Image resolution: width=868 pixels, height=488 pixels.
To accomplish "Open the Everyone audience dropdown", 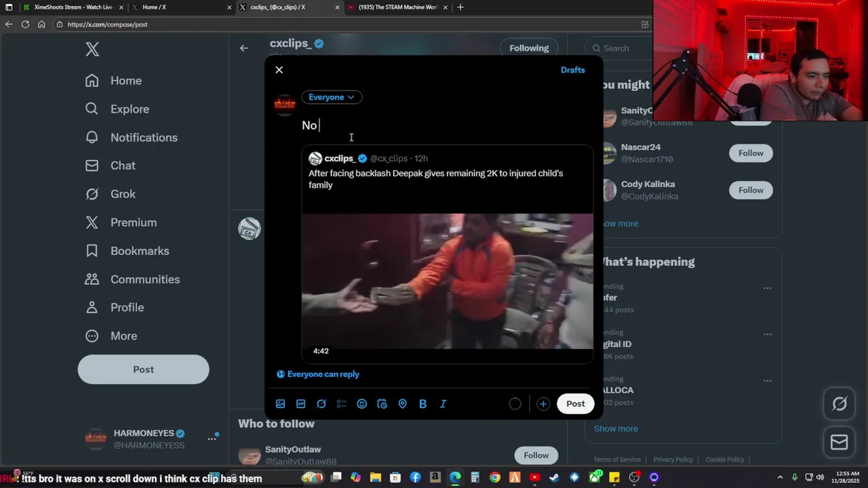I will click(332, 97).
